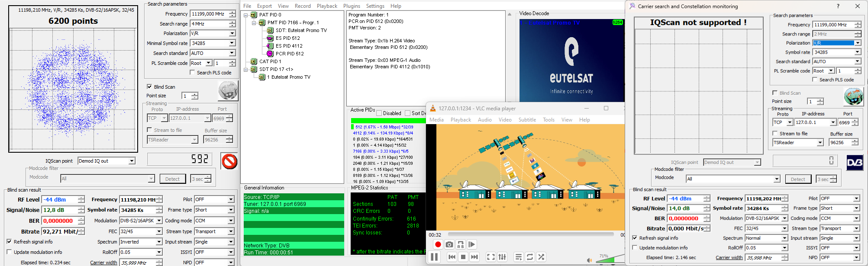Click the red stop sign icon
This screenshot has height=266, width=868.
point(229,161)
